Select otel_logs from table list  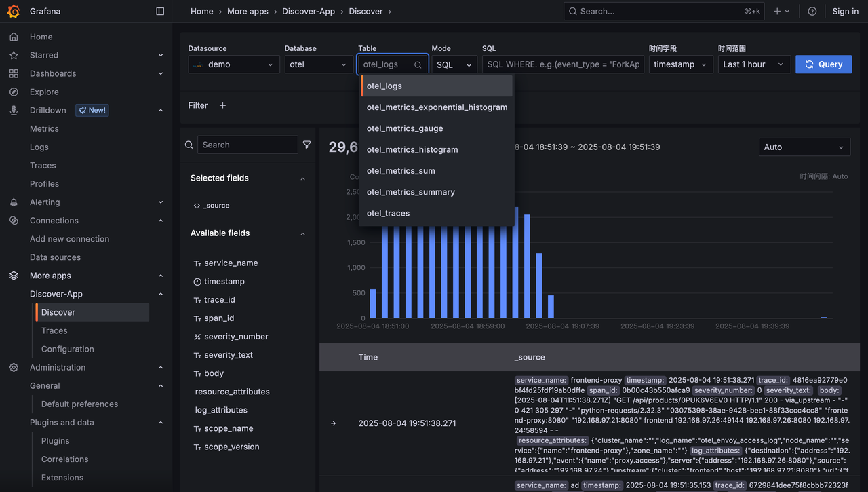[x=437, y=86]
